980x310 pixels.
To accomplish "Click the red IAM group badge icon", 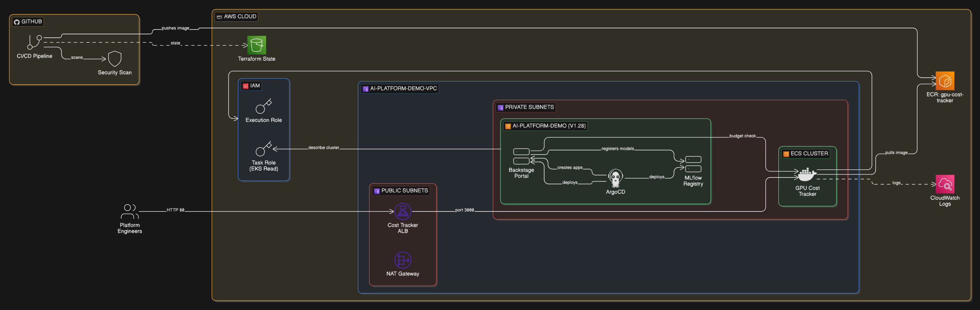I will (x=245, y=86).
